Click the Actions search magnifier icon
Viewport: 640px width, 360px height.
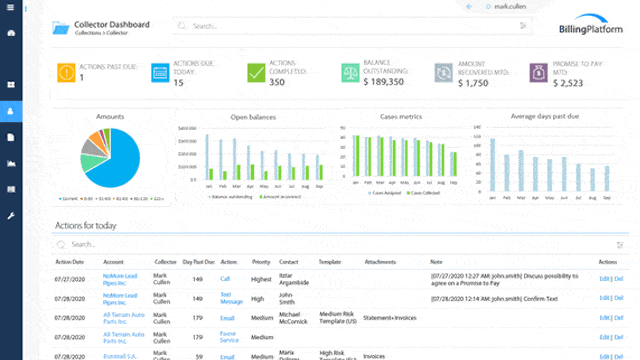click(61, 244)
